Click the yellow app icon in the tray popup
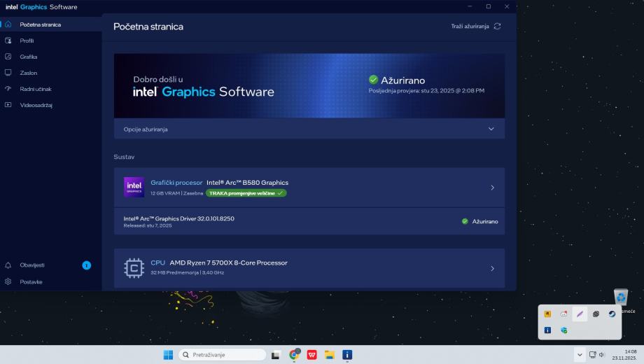644x364 pixels. pos(547,314)
